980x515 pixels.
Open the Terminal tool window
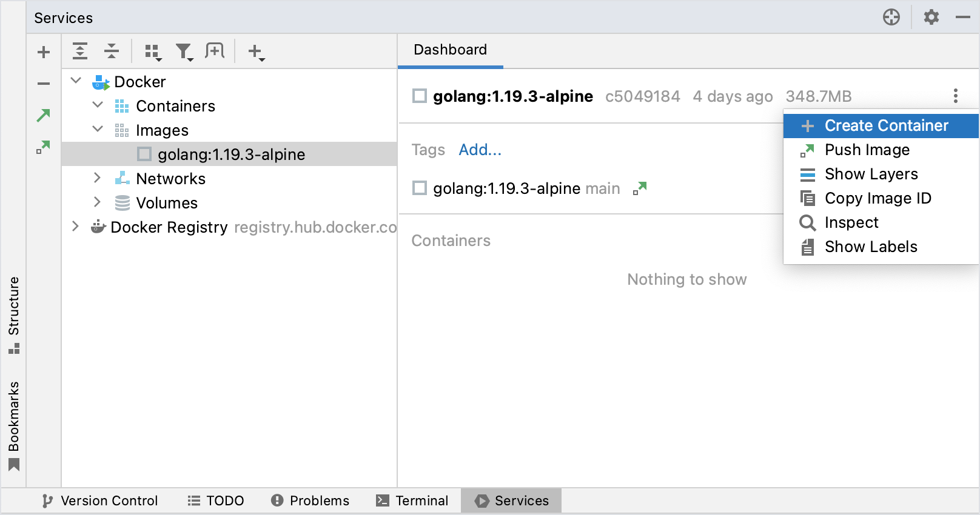412,500
